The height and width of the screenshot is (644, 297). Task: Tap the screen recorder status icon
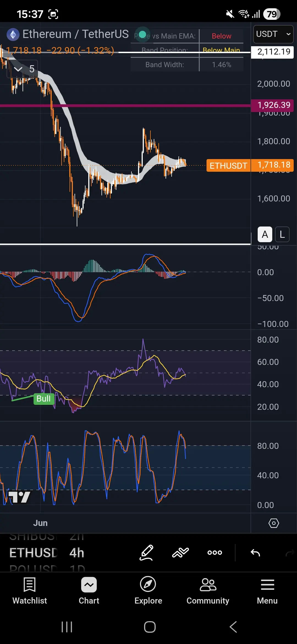click(x=53, y=14)
